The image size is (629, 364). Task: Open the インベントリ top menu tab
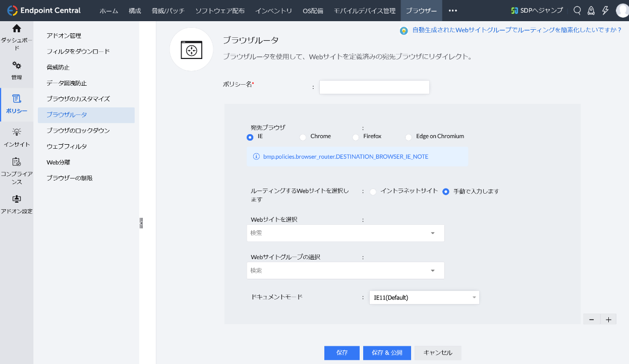(x=273, y=11)
